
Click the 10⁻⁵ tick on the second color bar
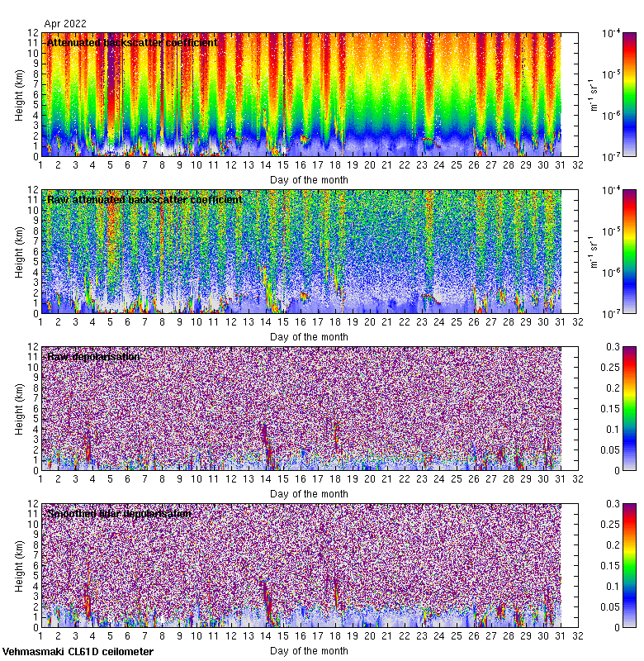coord(611,231)
